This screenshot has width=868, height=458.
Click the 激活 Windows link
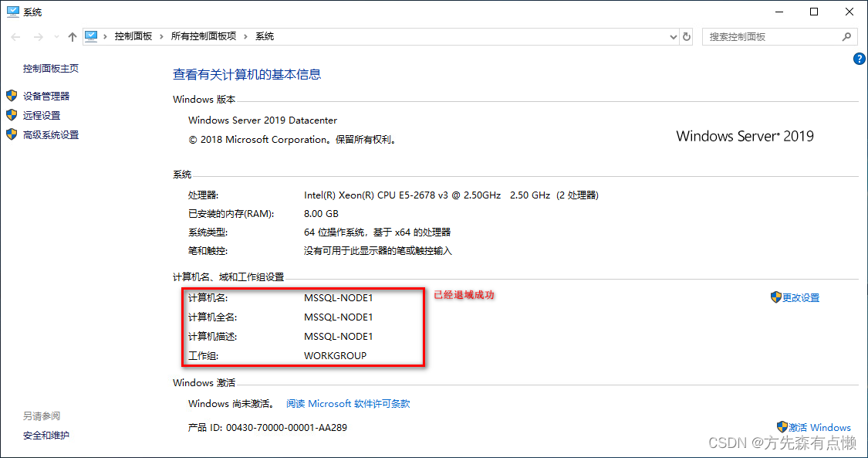819,428
